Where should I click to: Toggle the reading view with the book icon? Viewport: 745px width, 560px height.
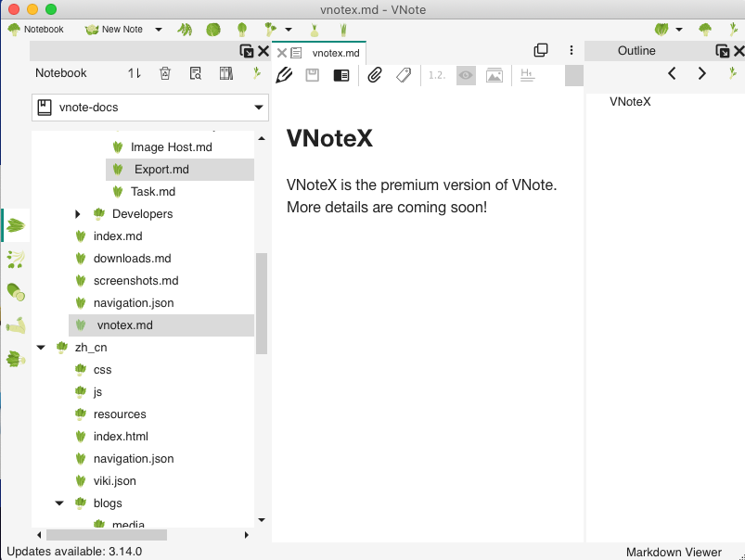point(340,75)
